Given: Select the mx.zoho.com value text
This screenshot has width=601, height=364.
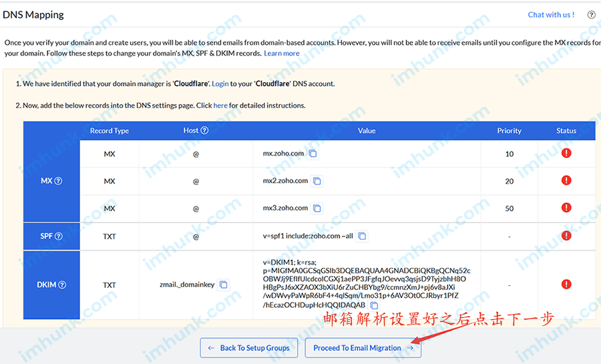Looking at the screenshot, I should click(283, 153).
